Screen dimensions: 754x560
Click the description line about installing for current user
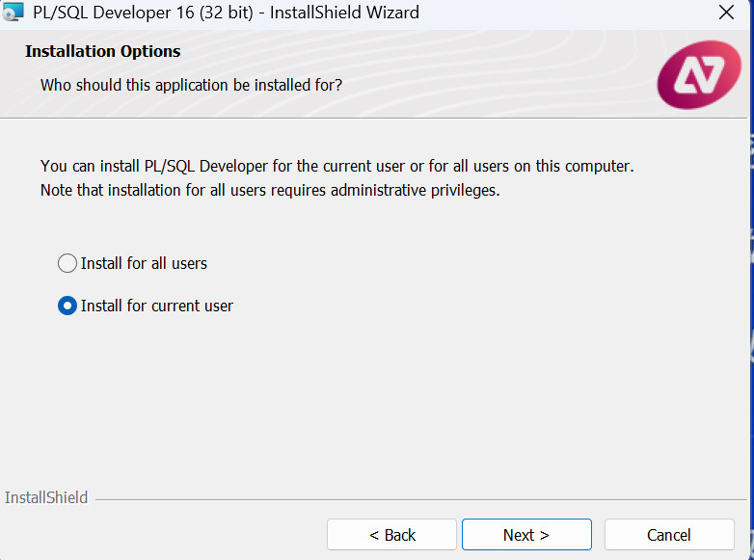coord(337,166)
